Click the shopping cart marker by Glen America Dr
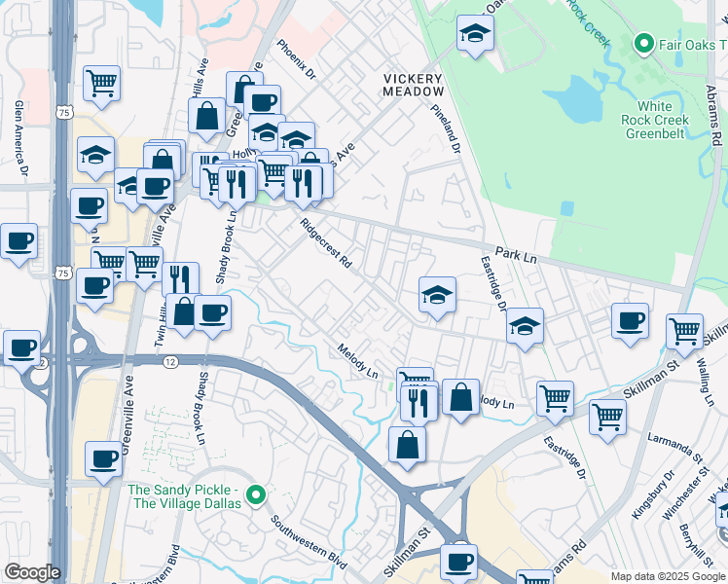This screenshot has height=584, width=728. (101, 84)
